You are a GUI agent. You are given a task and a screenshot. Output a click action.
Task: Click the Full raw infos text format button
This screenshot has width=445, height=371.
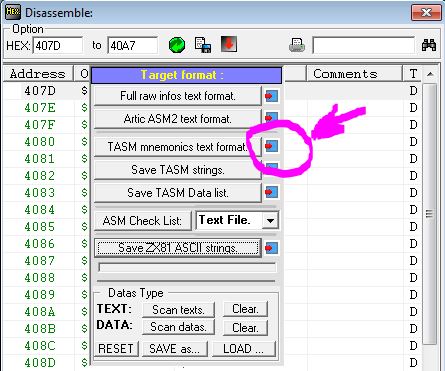(x=178, y=96)
